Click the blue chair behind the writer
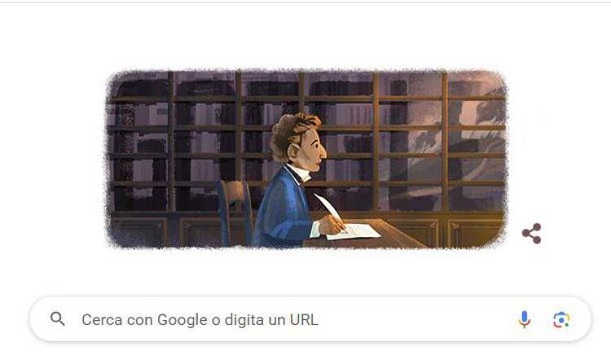The image size is (611, 364). (235, 213)
